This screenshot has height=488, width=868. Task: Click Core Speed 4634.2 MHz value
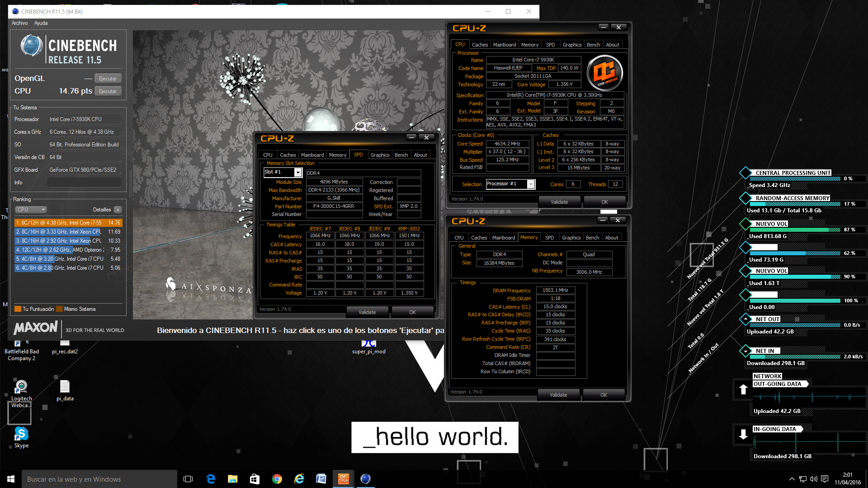click(507, 144)
